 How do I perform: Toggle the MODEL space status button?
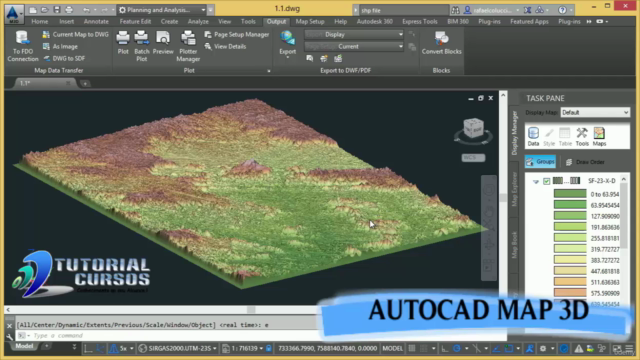point(392,349)
